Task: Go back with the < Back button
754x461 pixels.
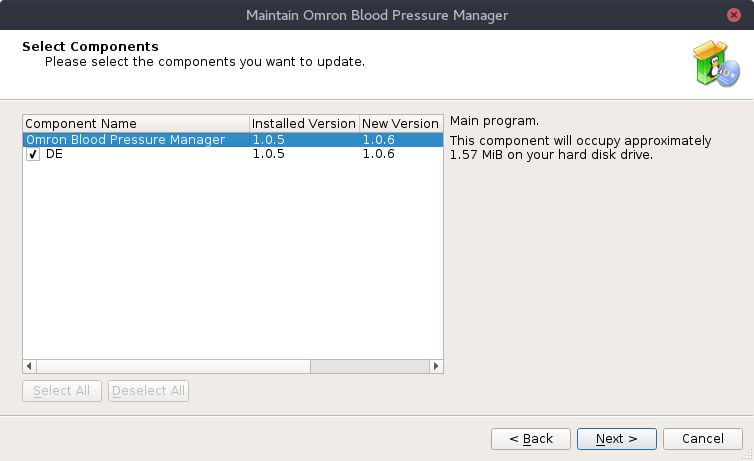Action: click(x=531, y=439)
